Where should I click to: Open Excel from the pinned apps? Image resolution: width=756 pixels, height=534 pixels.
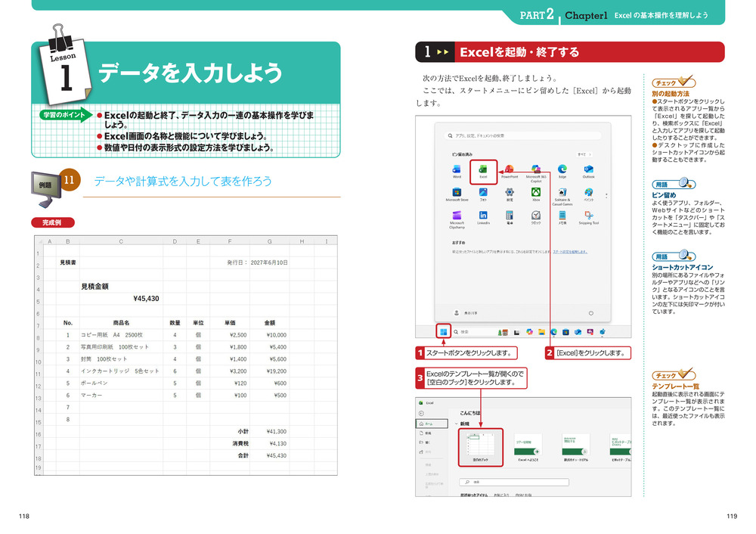click(484, 170)
